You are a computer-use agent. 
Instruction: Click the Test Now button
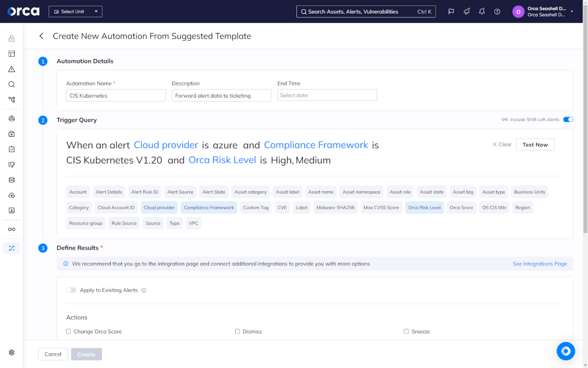[x=535, y=144]
